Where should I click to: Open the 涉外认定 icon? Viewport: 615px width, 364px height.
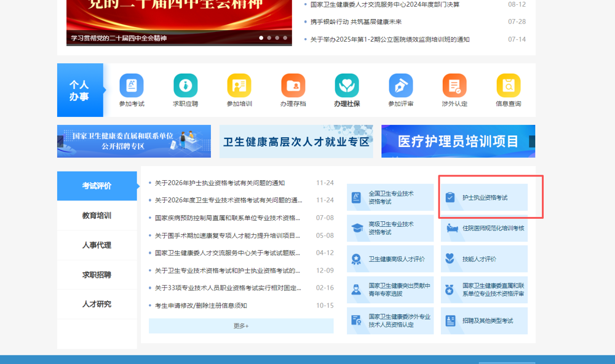[x=454, y=85]
